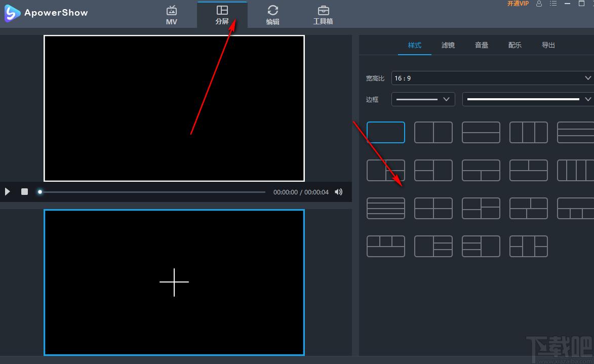Open the list menu icon in title bar
This screenshot has width=594, height=364.
point(553,4)
